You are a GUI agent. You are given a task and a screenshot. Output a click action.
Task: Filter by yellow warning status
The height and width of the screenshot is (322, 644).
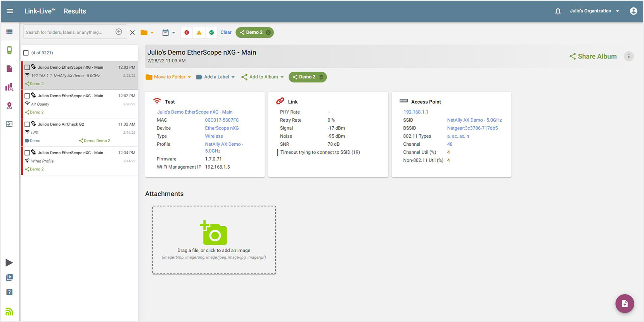(x=199, y=33)
